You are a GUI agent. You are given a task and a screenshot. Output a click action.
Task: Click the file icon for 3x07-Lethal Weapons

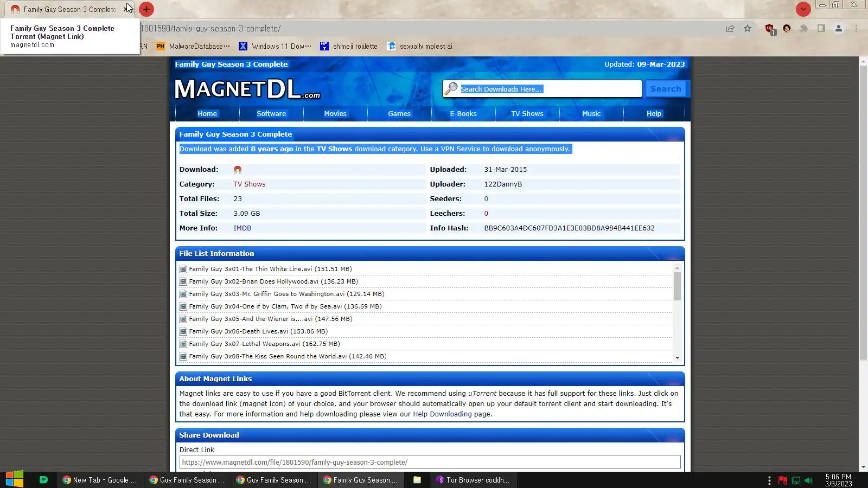(183, 344)
